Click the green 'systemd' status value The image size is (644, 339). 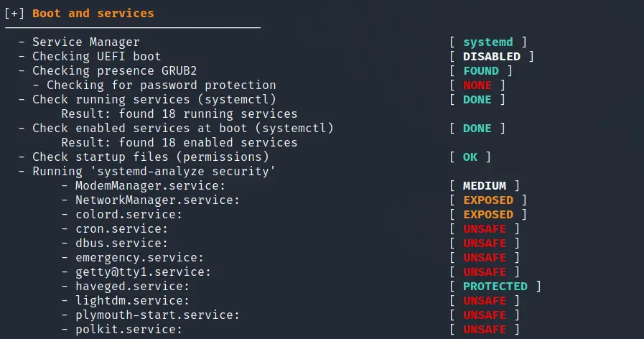click(x=488, y=42)
